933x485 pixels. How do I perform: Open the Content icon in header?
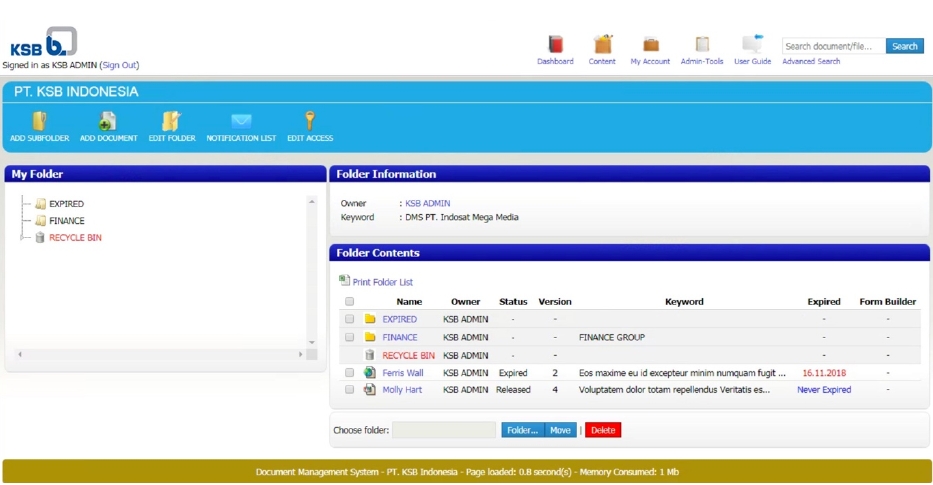pos(602,45)
